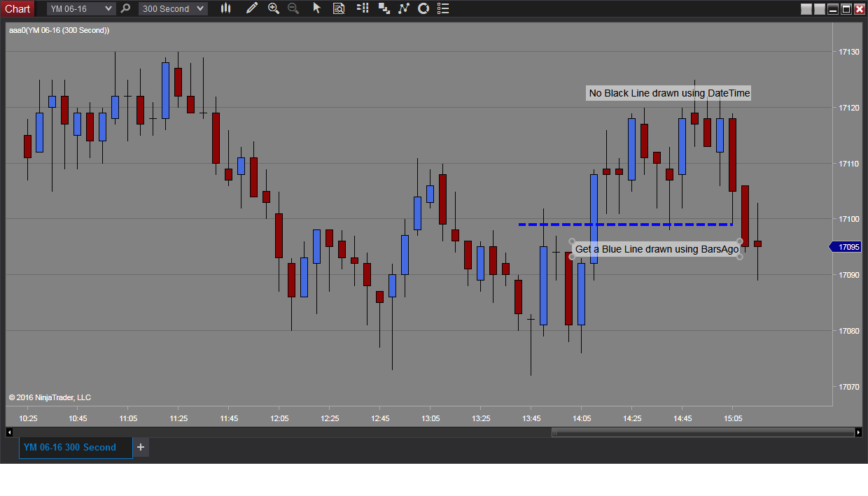The width and height of the screenshot is (868, 496).
Task: Select the YM 06-16 300 Second tab
Action: click(76, 447)
